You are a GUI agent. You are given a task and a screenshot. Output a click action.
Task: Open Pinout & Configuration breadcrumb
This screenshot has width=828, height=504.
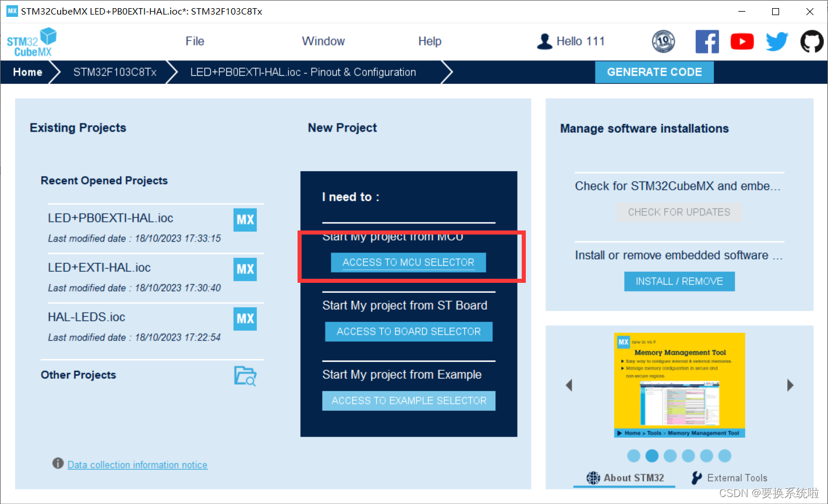tap(303, 72)
